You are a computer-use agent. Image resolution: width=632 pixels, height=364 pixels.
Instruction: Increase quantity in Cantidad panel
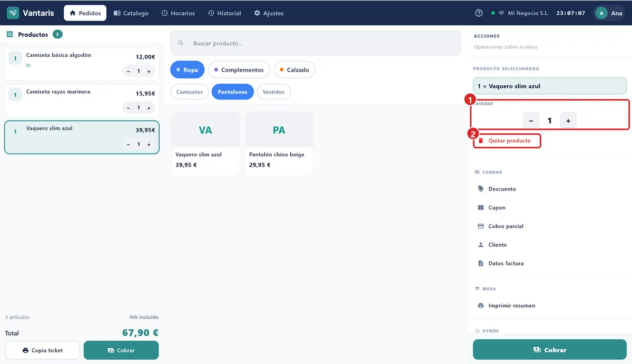[x=568, y=120]
